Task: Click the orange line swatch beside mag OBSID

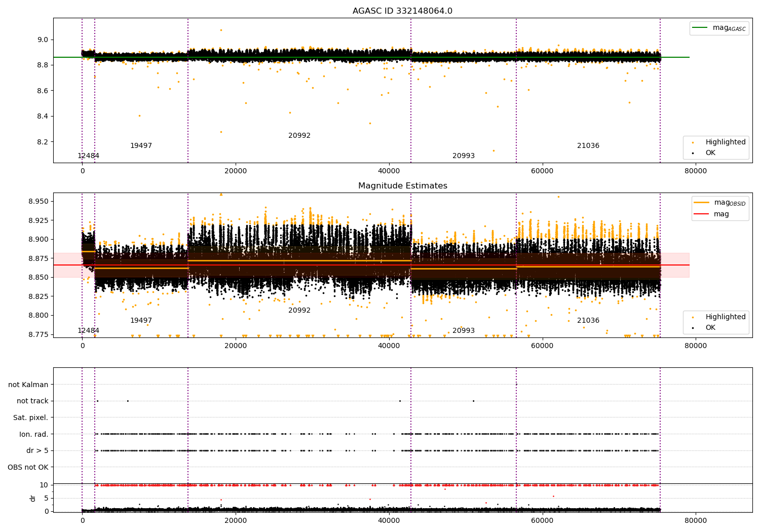Action: pos(701,203)
